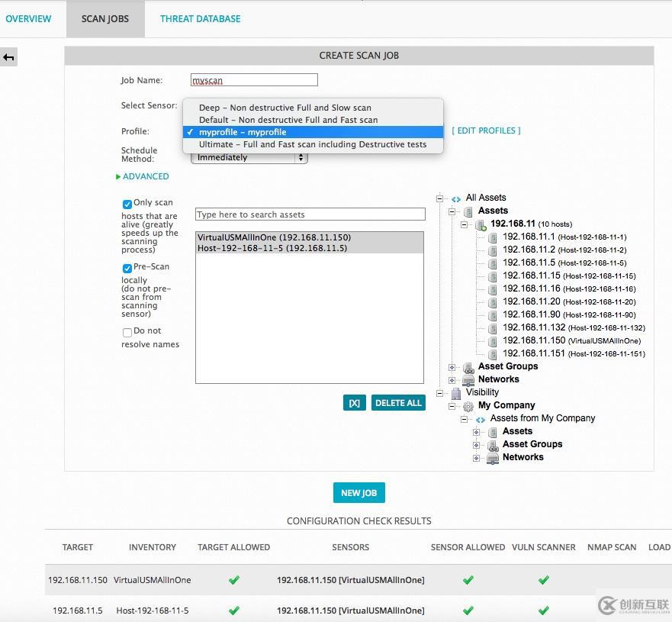Select 192.168.11.132 in the asset tree
Viewport: 672px width, 622px height.
pyautogui.click(x=574, y=327)
